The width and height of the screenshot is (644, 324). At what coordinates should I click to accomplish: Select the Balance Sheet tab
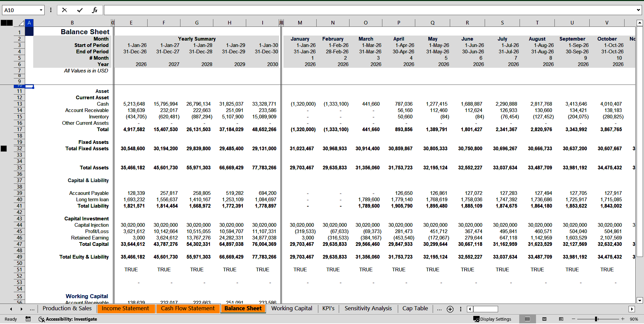point(243,309)
